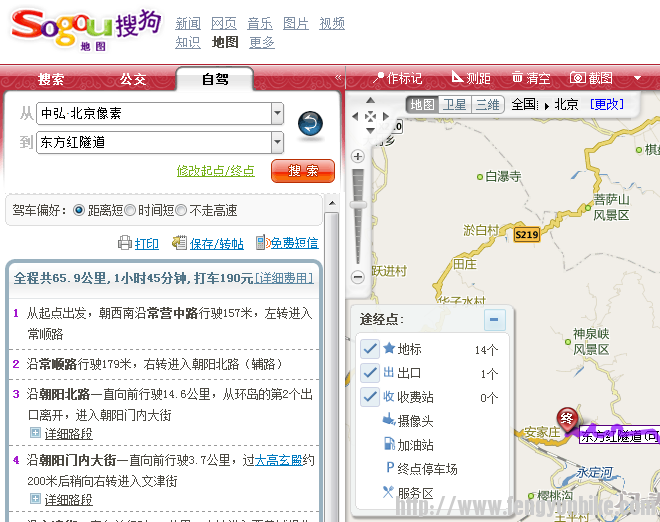The height and width of the screenshot is (522, 660).
Task: Click 清空 to clear the map
Action: point(531,78)
